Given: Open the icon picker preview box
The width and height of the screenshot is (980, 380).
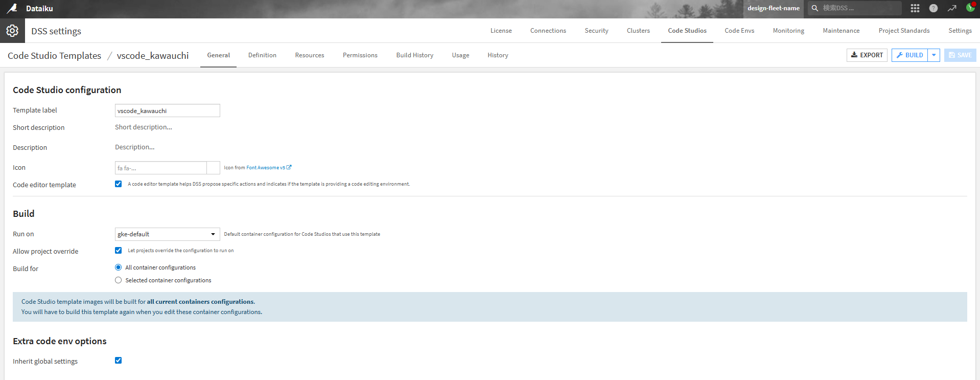Looking at the screenshot, I should click(213, 168).
